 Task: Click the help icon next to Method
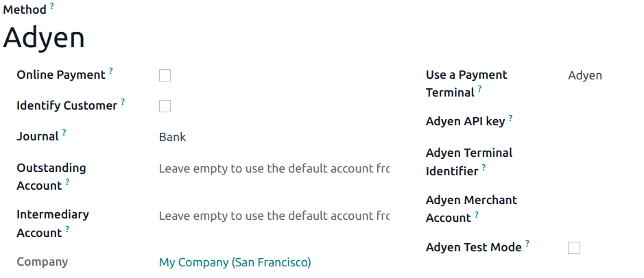[51, 6]
